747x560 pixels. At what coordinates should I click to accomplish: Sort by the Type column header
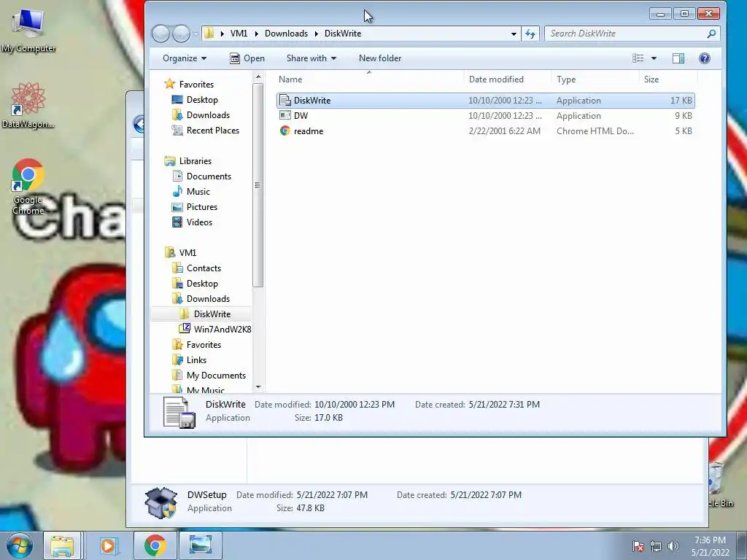595,79
